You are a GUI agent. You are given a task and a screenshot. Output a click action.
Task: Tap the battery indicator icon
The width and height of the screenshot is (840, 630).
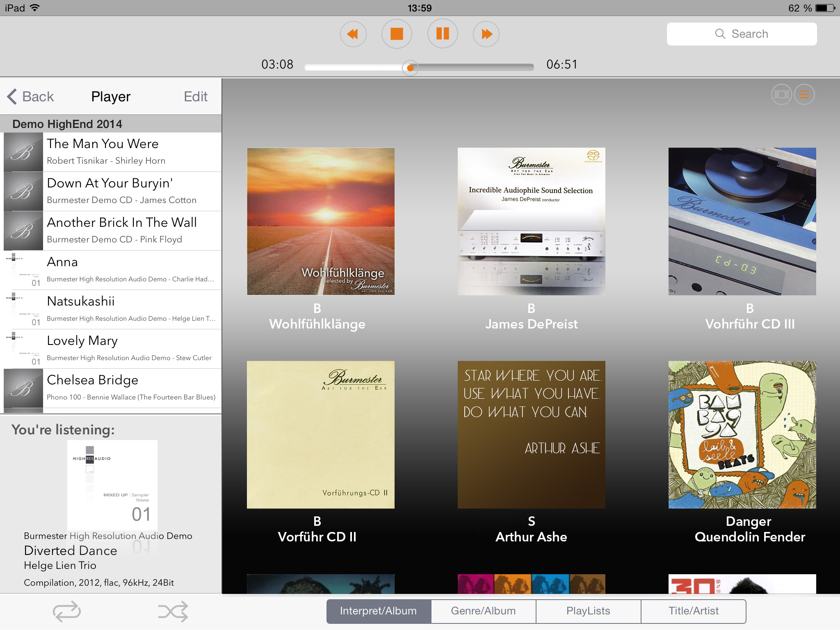pyautogui.click(x=826, y=8)
